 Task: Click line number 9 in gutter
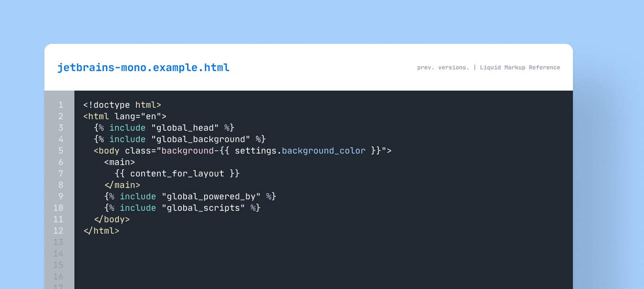pyautogui.click(x=61, y=196)
